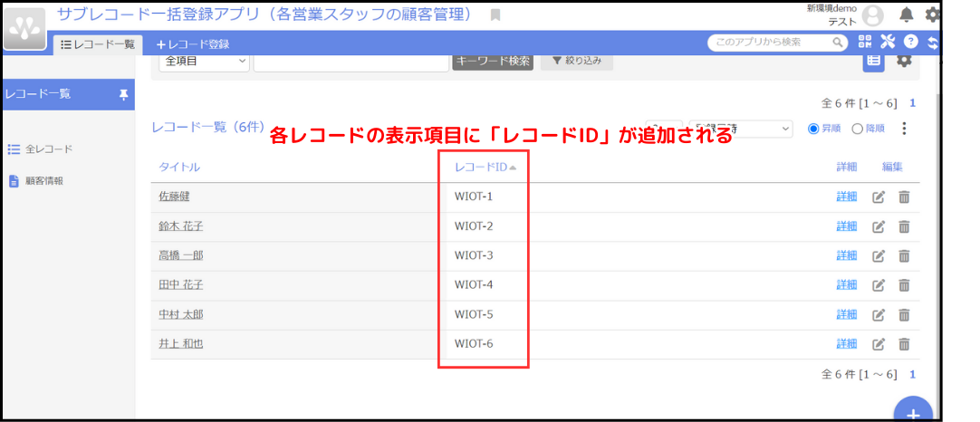Click the WIOT-5 record ID cell

(474, 314)
